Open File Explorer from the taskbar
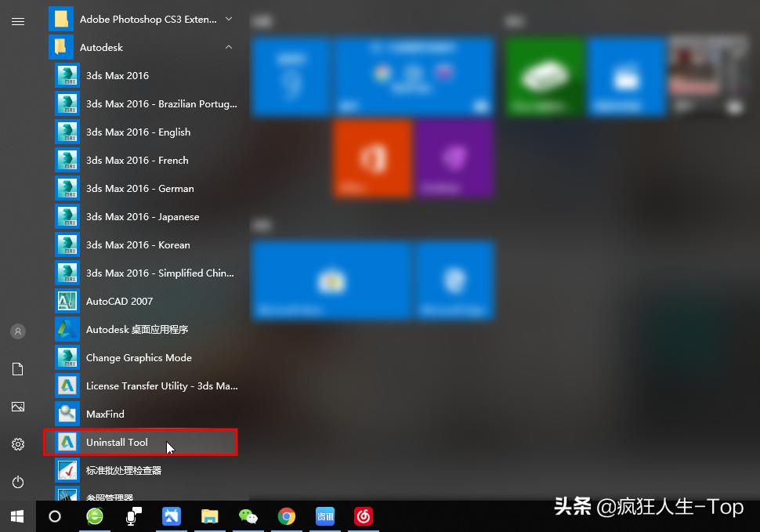Screen dimensions: 760x532 209,516
